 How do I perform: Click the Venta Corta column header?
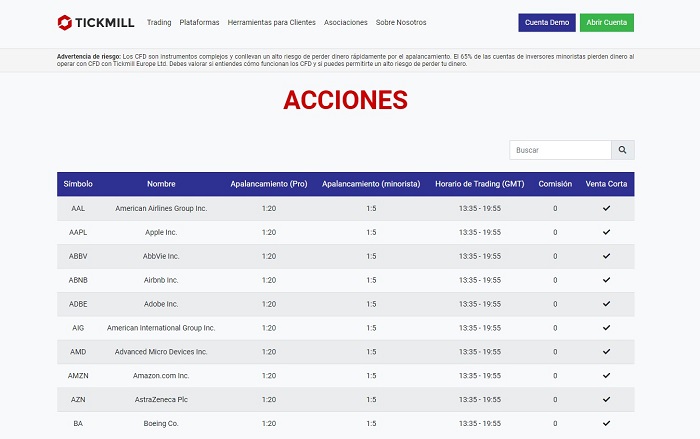pyautogui.click(x=606, y=184)
